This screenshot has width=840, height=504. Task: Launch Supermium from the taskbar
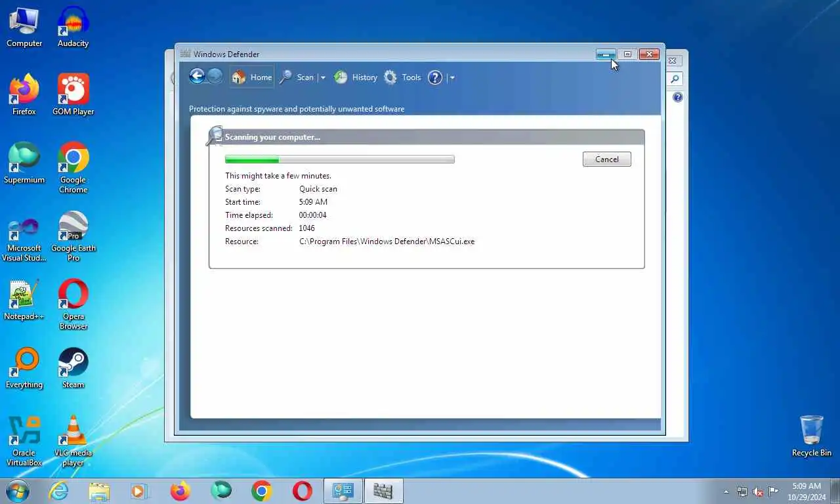[x=221, y=491]
